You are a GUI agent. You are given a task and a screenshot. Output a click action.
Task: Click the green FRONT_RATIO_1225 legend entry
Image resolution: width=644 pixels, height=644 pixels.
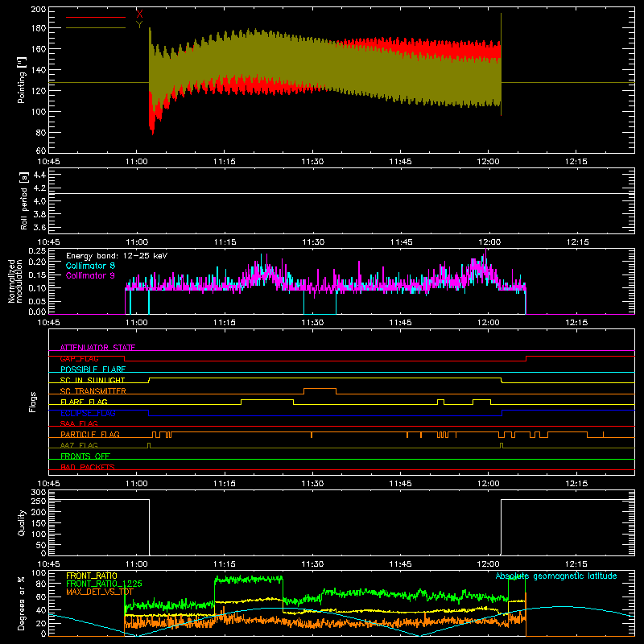[104, 584]
